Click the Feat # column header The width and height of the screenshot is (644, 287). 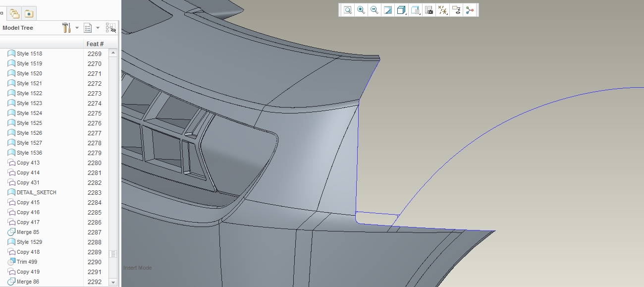[x=95, y=44]
